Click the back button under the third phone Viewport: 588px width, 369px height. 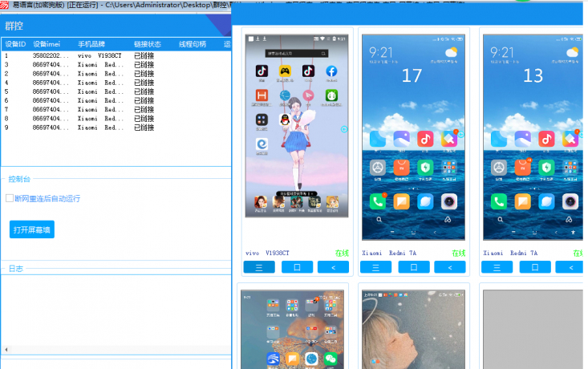pos(570,267)
